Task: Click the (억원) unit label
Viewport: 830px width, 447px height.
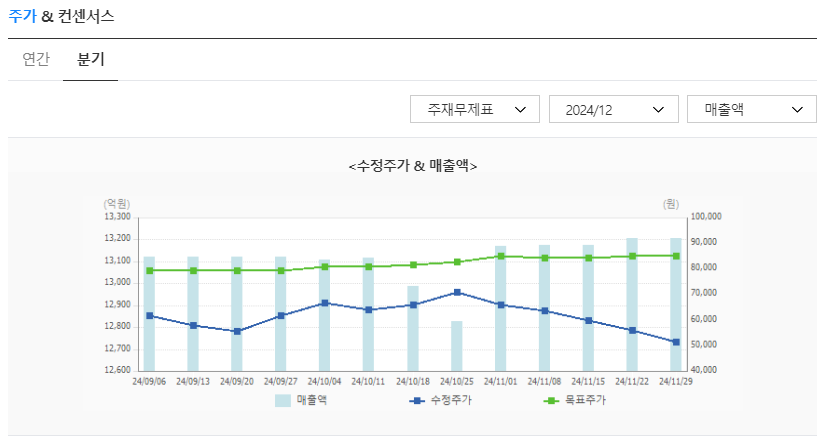Action: click(116, 204)
